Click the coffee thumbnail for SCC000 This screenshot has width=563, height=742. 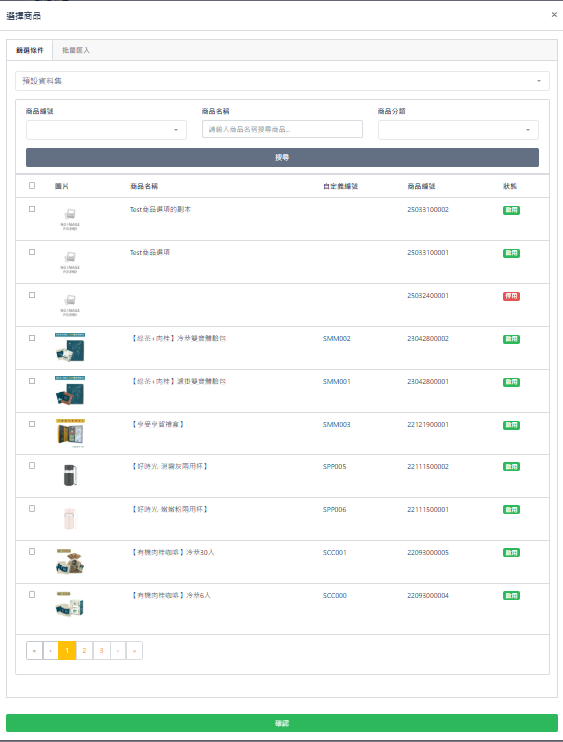tap(70, 604)
